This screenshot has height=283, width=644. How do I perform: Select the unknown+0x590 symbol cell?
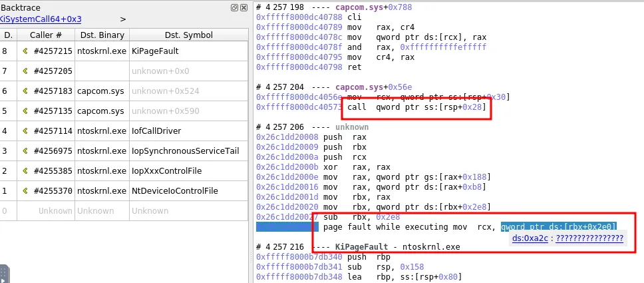tap(188, 111)
